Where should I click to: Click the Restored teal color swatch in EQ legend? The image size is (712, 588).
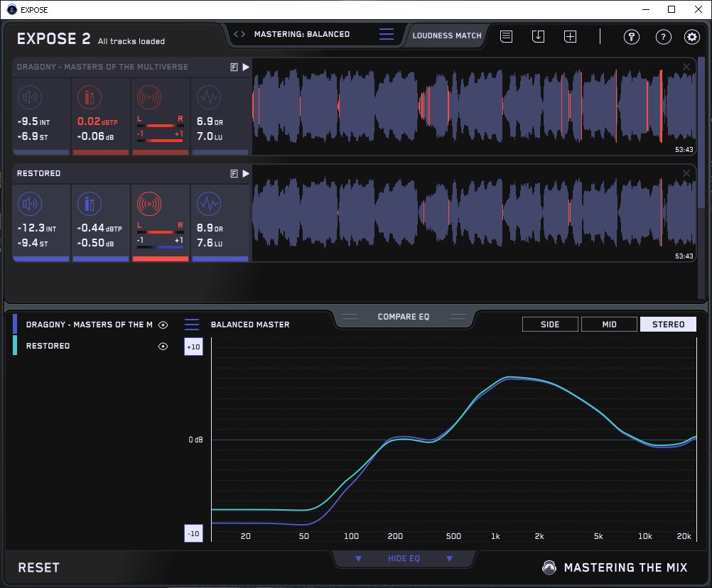tap(15, 345)
